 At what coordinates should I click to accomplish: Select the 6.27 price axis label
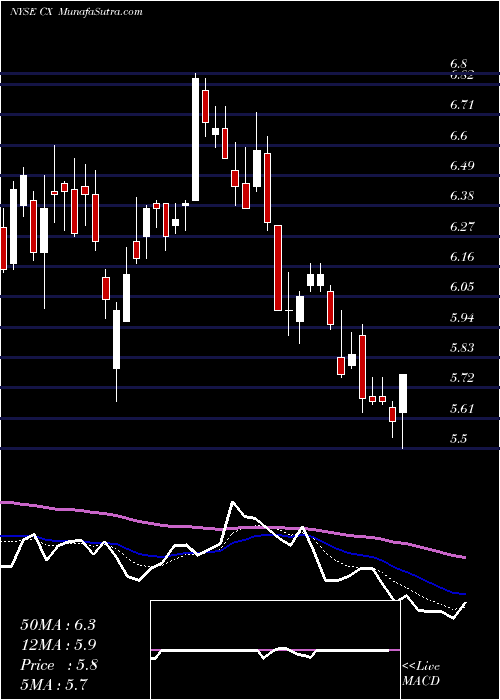[461, 226]
